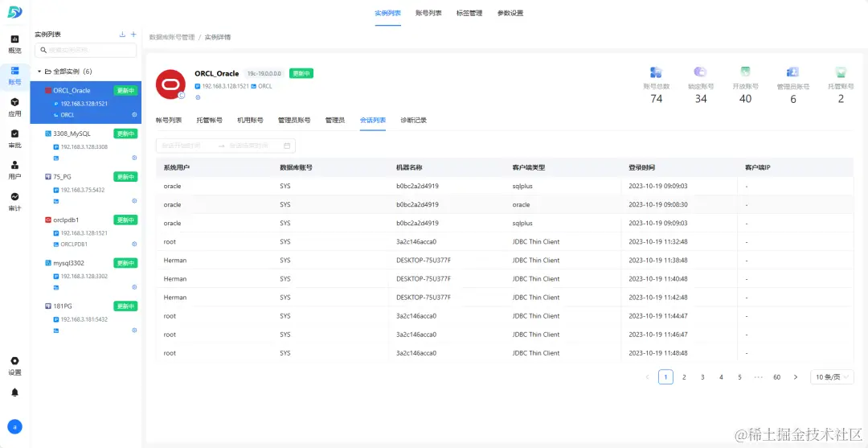
Task: Open the 机用账号 sub-tab
Action: pyautogui.click(x=250, y=120)
